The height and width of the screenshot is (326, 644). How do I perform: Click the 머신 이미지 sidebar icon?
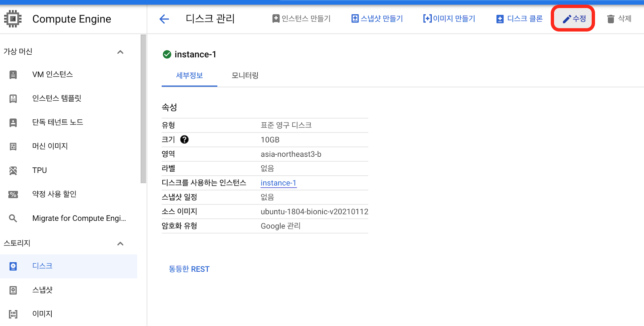13,146
